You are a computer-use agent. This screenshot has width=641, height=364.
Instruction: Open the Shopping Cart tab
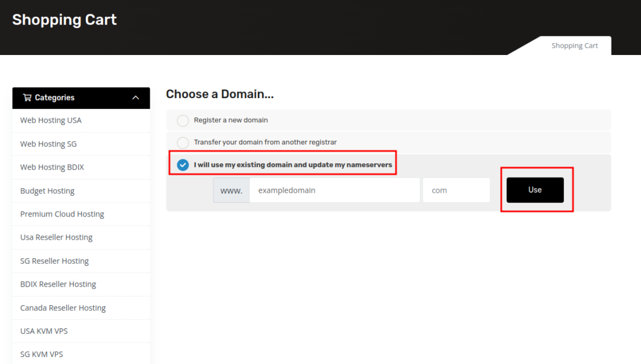pyautogui.click(x=574, y=46)
